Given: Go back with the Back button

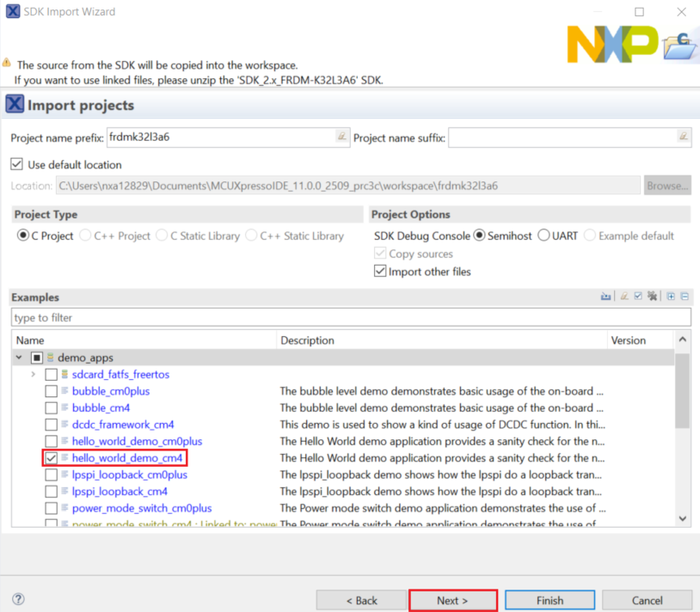Looking at the screenshot, I should pyautogui.click(x=361, y=601).
